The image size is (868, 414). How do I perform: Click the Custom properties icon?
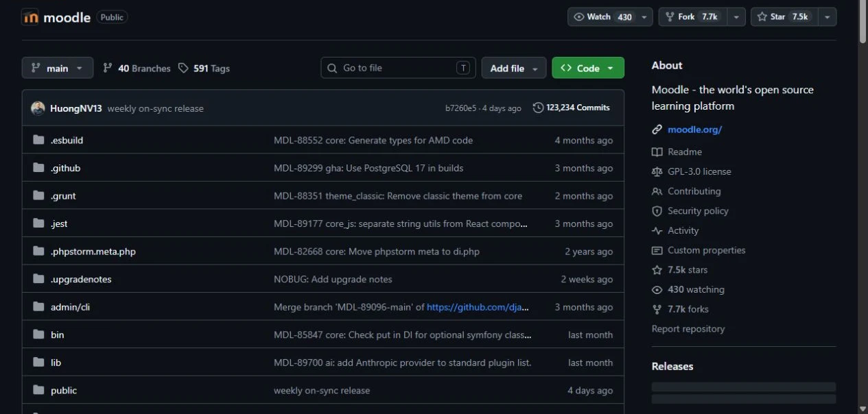(x=657, y=250)
